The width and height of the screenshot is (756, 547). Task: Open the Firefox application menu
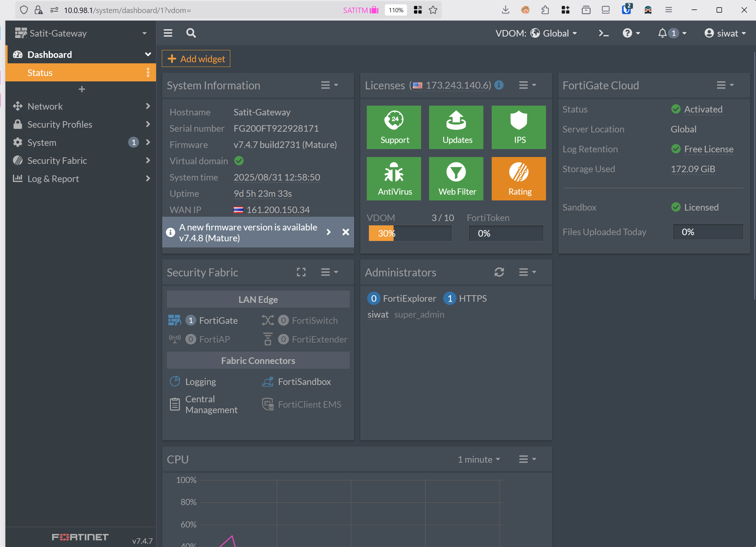click(669, 10)
